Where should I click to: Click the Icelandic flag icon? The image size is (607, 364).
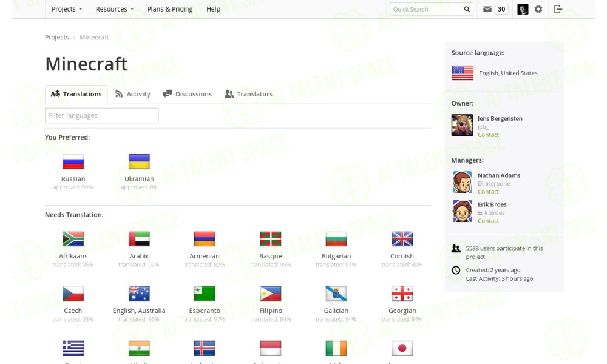click(205, 348)
